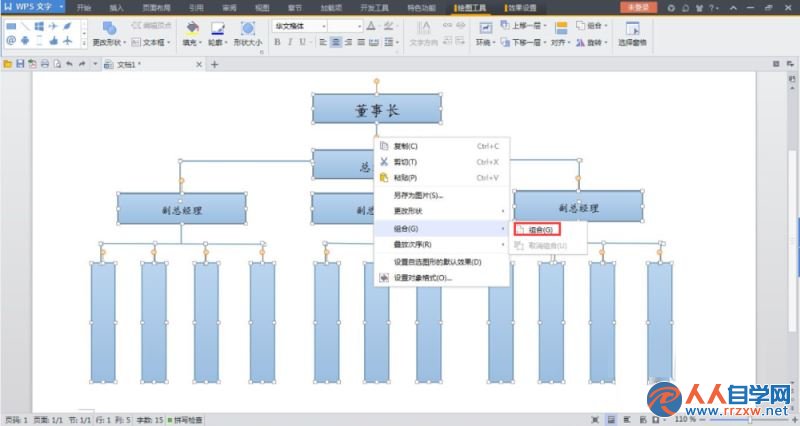Click the 未登录 login button
This screenshot has height=426, width=800.
(638, 7)
